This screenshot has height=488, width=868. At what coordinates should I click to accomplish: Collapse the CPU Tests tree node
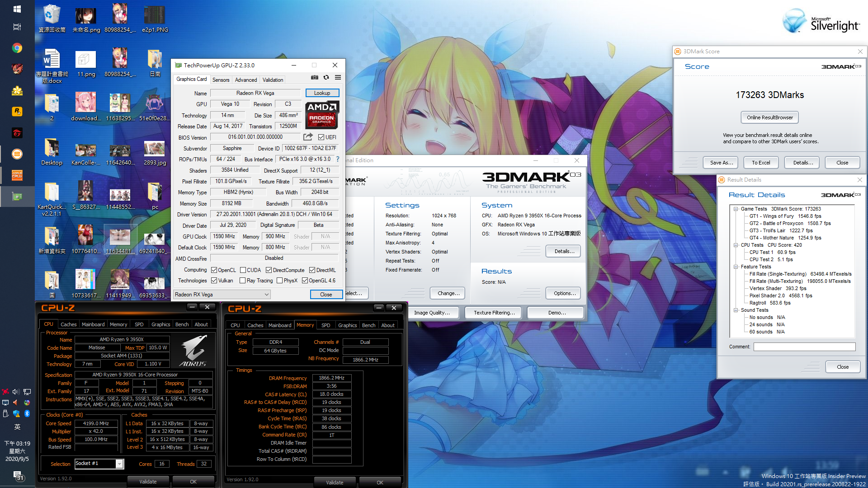736,245
